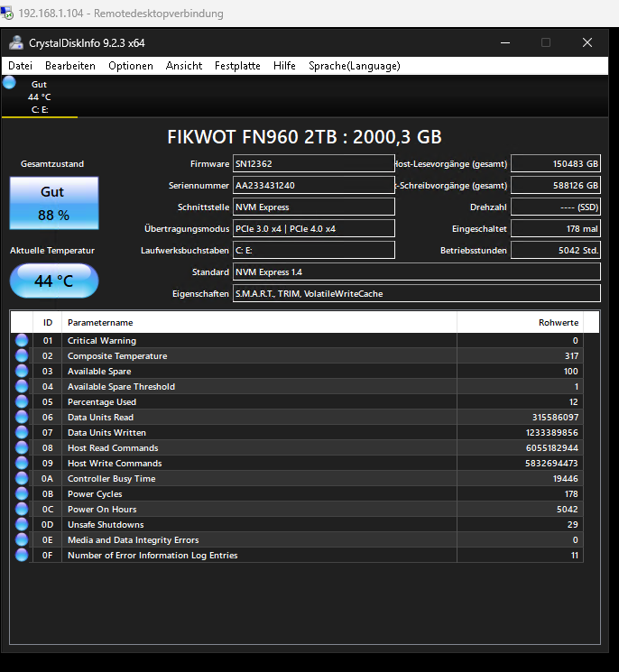This screenshot has width=619, height=672.
Task: Click the Aktuelle Temperatur label
Action: [x=52, y=250]
